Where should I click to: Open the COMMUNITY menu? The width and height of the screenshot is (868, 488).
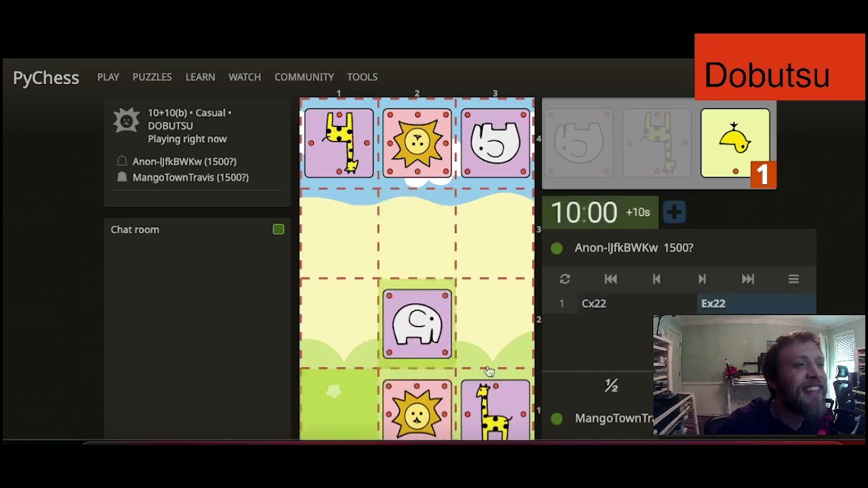[304, 77]
